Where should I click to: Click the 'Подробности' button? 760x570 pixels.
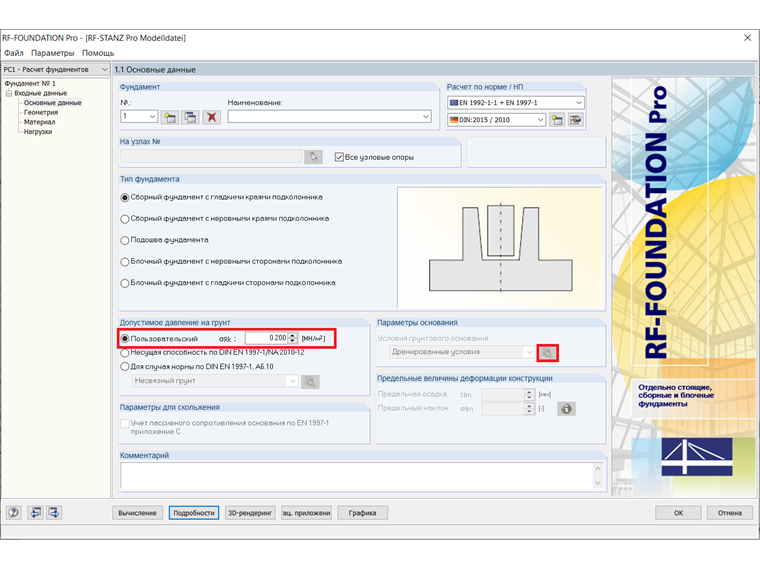click(194, 513)
